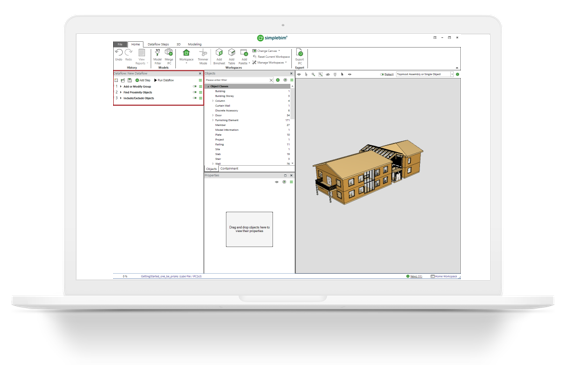Open the selection mode dropdown in 3D toolbar
This screenshot has width=568, height=365.
coord(452,74)
